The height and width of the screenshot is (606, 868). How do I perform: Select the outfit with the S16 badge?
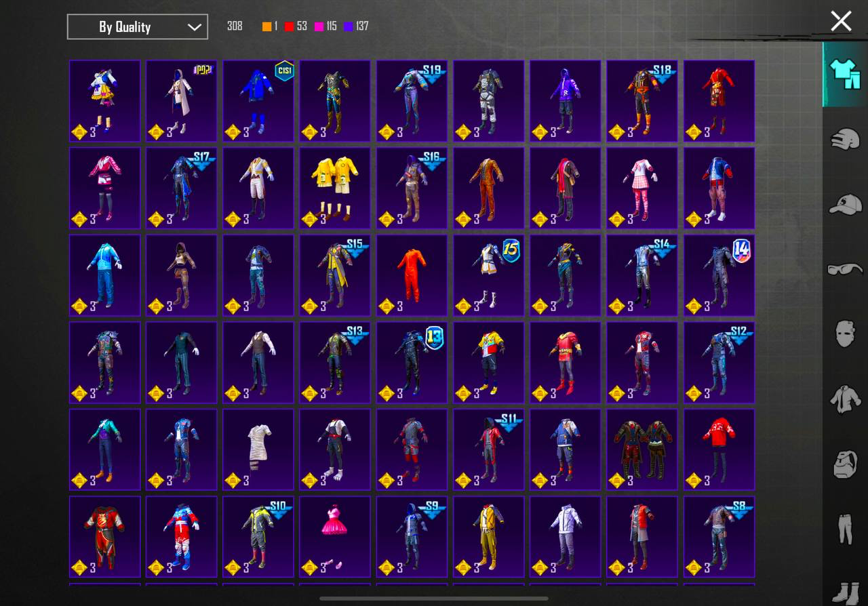412,188
